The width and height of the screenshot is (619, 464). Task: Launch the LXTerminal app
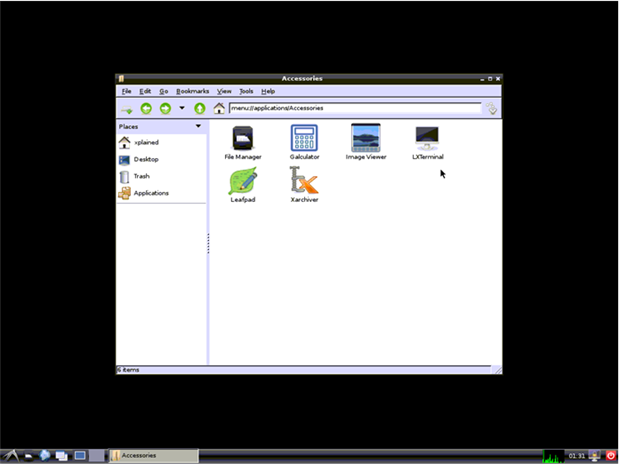click(428, 142)
